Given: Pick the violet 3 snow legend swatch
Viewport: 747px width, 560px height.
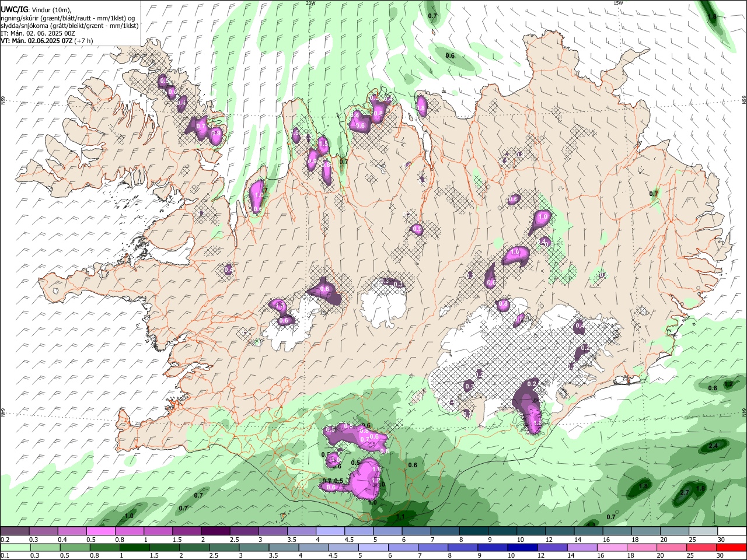Looking at the screenshot, I should click(x=273, y=531).
